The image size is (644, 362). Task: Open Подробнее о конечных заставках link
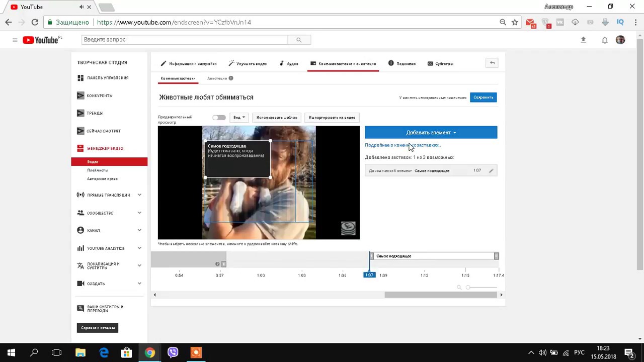404,145
